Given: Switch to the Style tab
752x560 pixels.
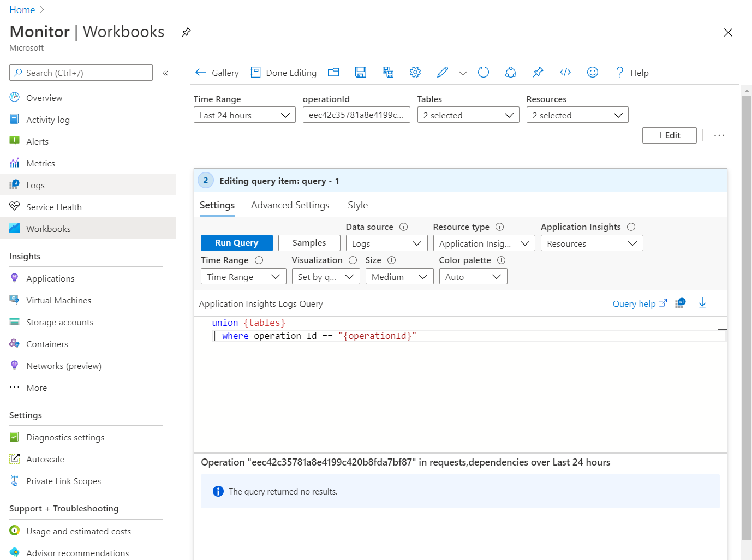Looking at the screenshot, I should [x=358, y=205].
